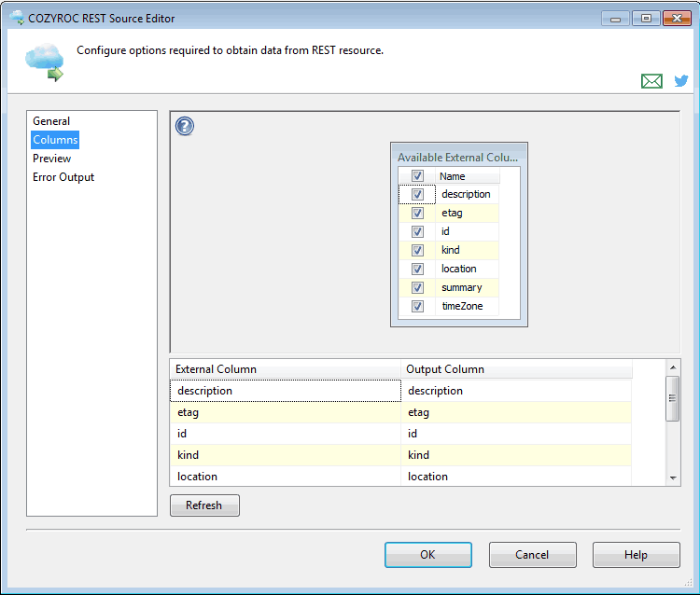Click the Cancel button
The image size is (700, 595).
[x=532, y=555]
